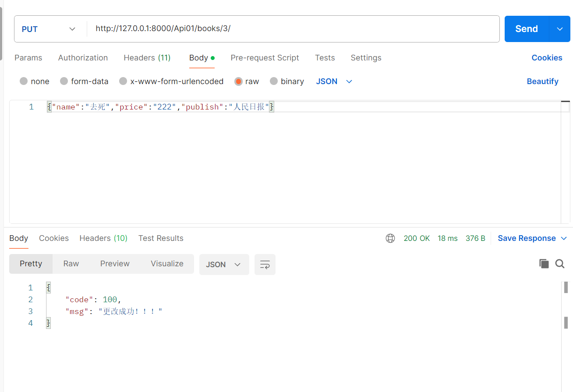Click the "code": 100 response line
The height and width of the screenshot is (392, 573).
pos(93,300)
